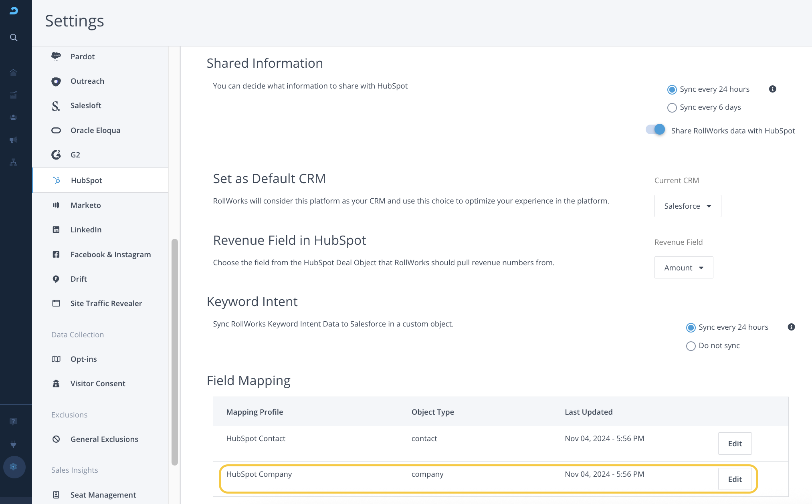
Task: Click the Oracle Eloqua oval icon
Action: click(56, 130)
